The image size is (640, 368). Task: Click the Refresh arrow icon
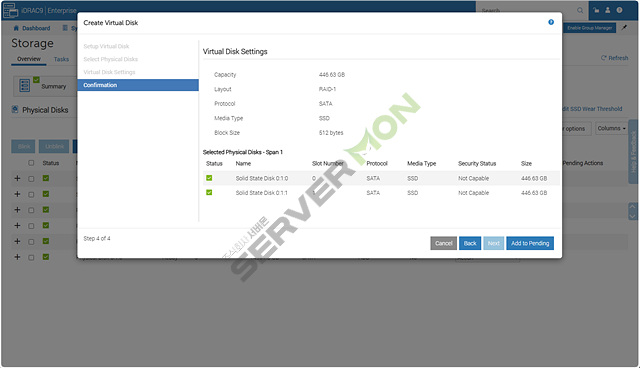604,58
